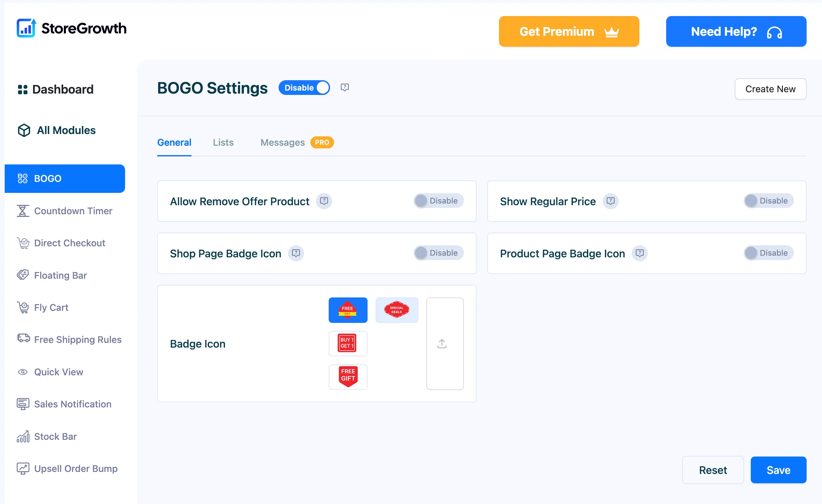822x504 pixels.
Task: Click help icon beside Show Regular Price
Action: [x=610, y=201]
